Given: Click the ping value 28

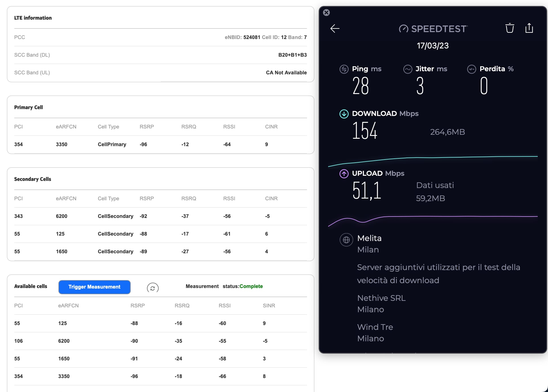Looking at the screenshot, I should (x=361, y=86).
